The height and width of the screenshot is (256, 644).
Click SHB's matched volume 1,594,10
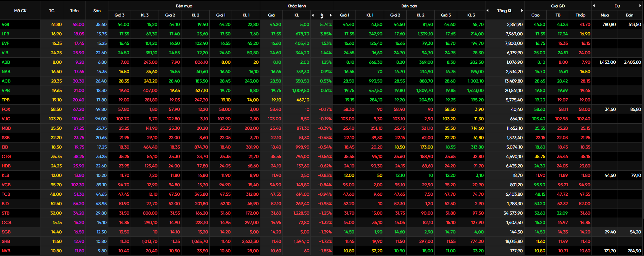(x=301, y=242)
